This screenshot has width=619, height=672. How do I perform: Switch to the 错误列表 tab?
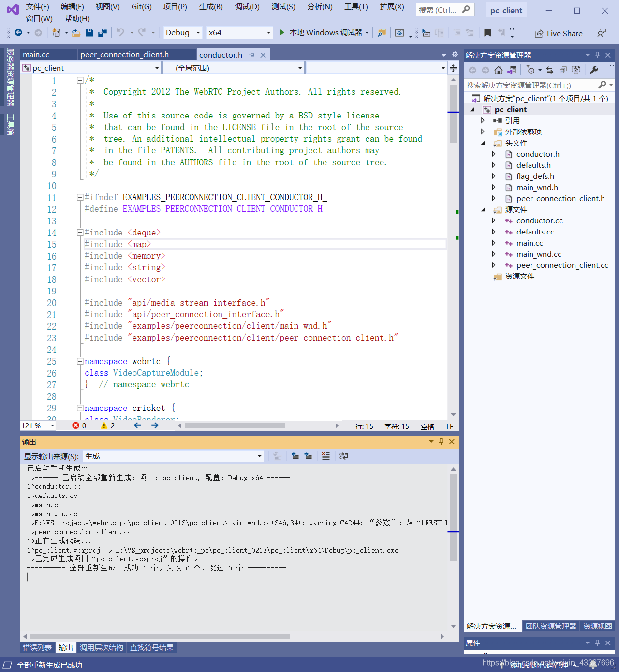37,647
